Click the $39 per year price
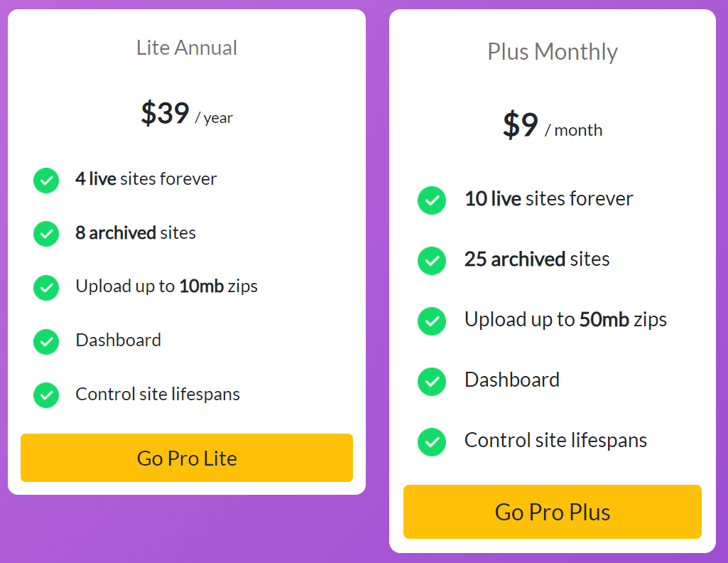Viewport: 728px width, 563px height. [187, 113]
